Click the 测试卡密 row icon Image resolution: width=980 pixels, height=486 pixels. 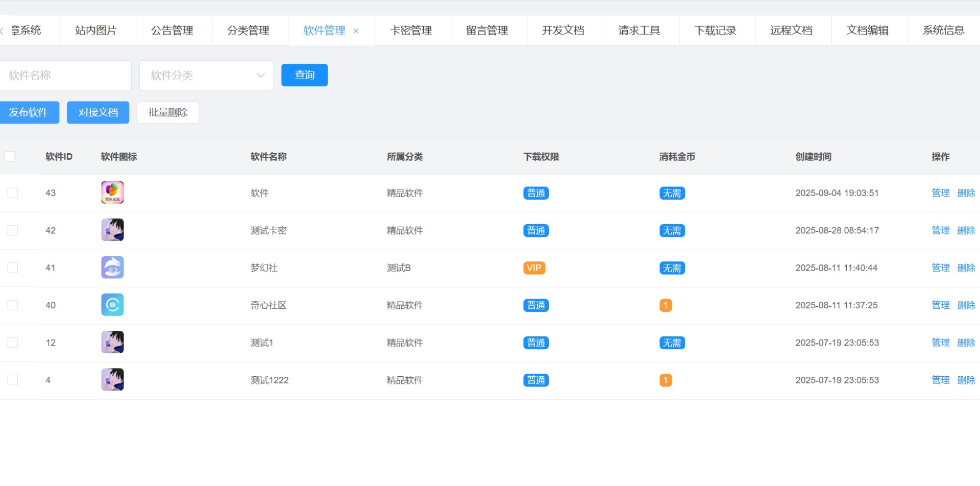112,230
